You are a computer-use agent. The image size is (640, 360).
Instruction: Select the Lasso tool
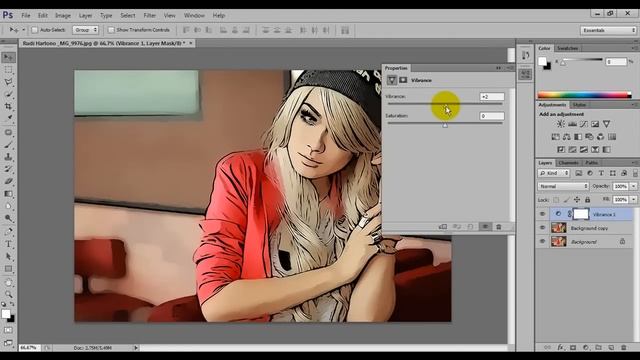tap(9, 82)
